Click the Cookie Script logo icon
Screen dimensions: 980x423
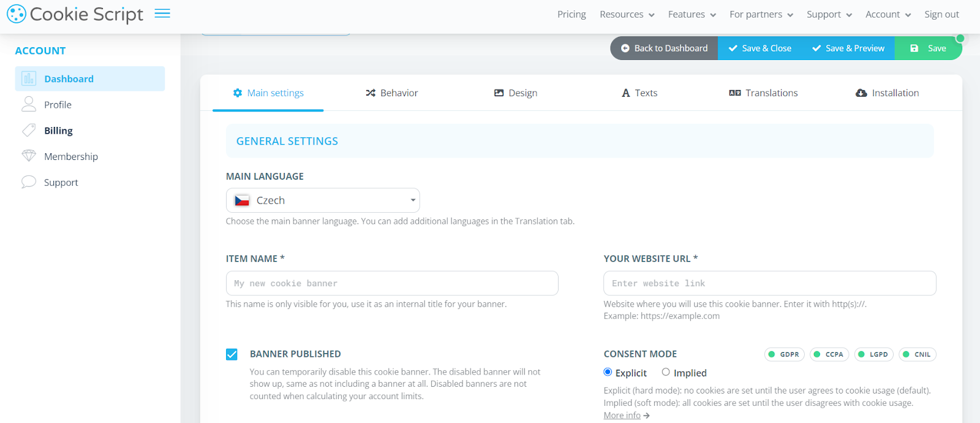pos(17,14)
